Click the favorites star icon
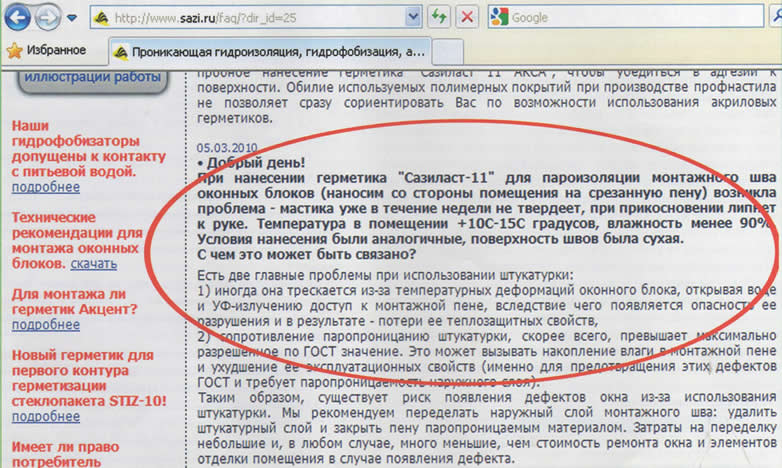The width and height of the screenshot is (782, 468). 15,50
